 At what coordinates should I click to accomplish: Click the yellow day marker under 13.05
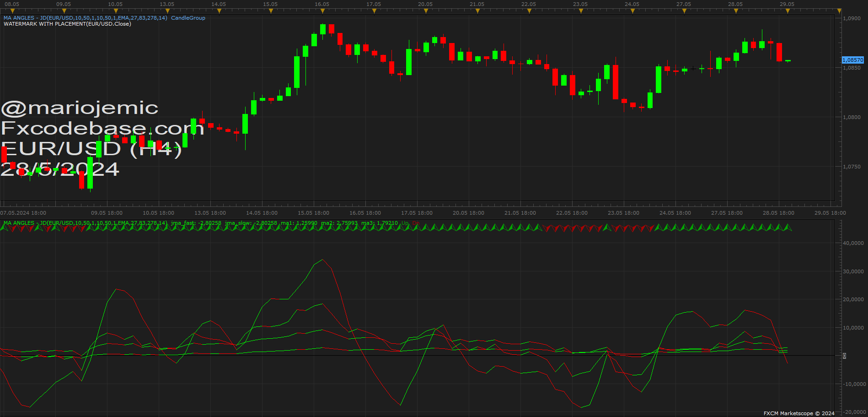(x=167, y=11)
